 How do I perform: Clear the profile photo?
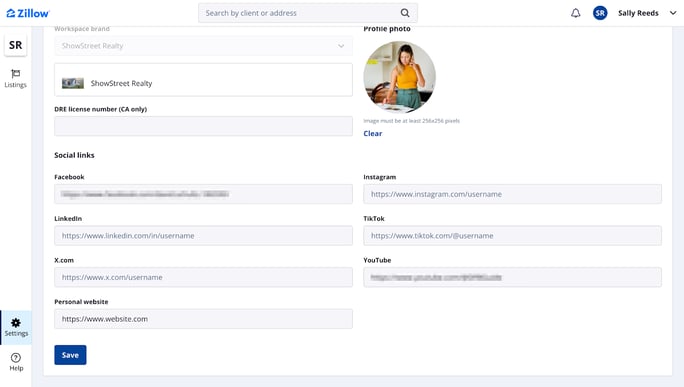[373, 134]
